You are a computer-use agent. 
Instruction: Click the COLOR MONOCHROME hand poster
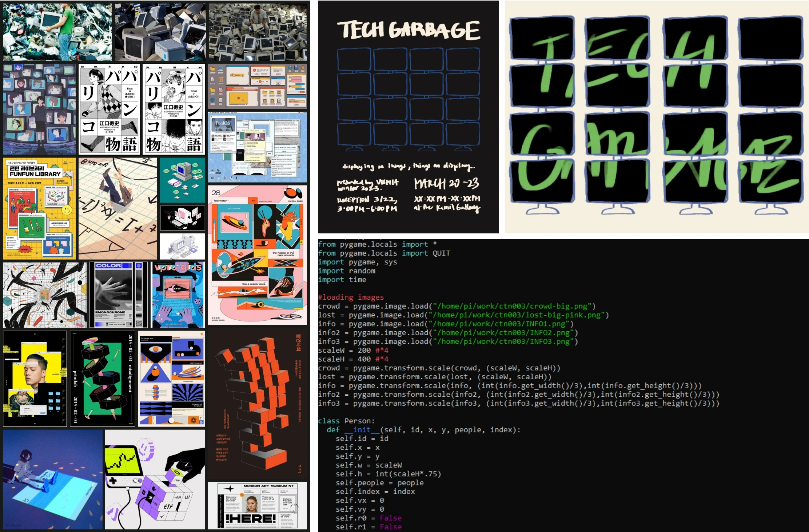pos(118,295)
